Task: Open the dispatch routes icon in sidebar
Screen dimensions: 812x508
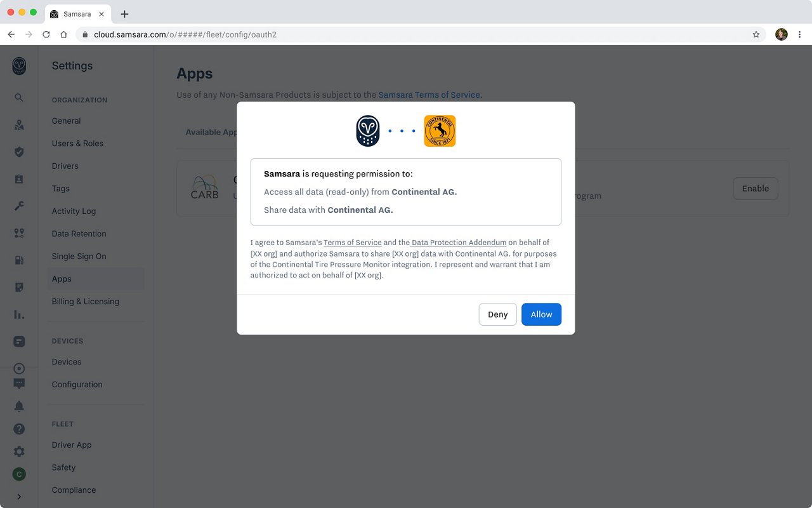Action: tap(19, 233)
